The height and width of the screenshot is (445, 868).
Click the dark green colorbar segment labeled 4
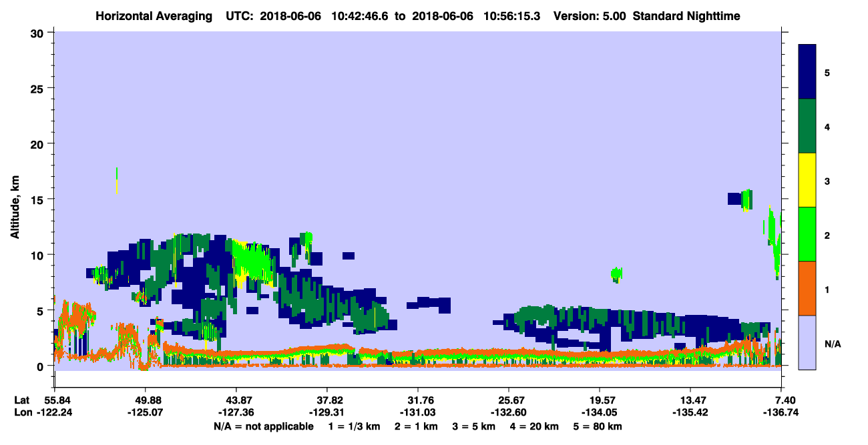click(x=807, y=126)
